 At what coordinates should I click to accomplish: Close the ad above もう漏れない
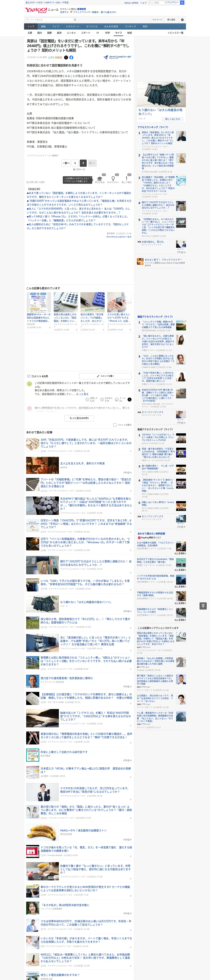click(184, 83)
